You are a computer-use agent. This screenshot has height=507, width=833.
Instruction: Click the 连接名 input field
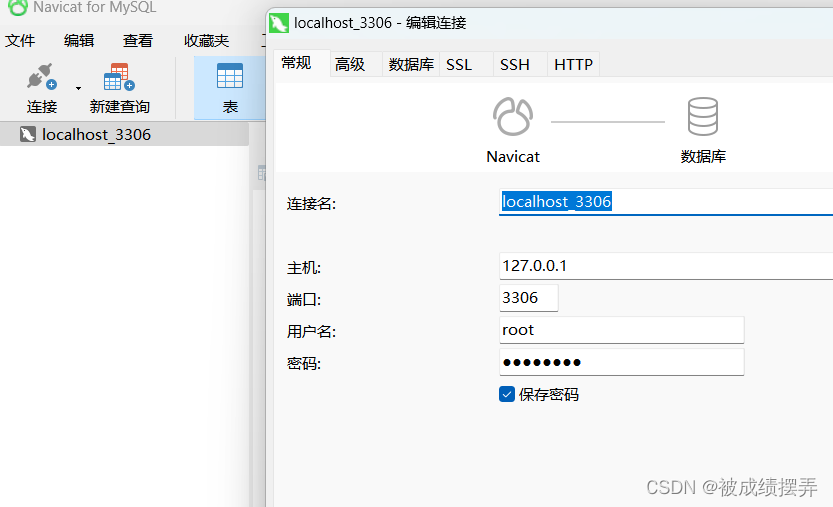666,201
